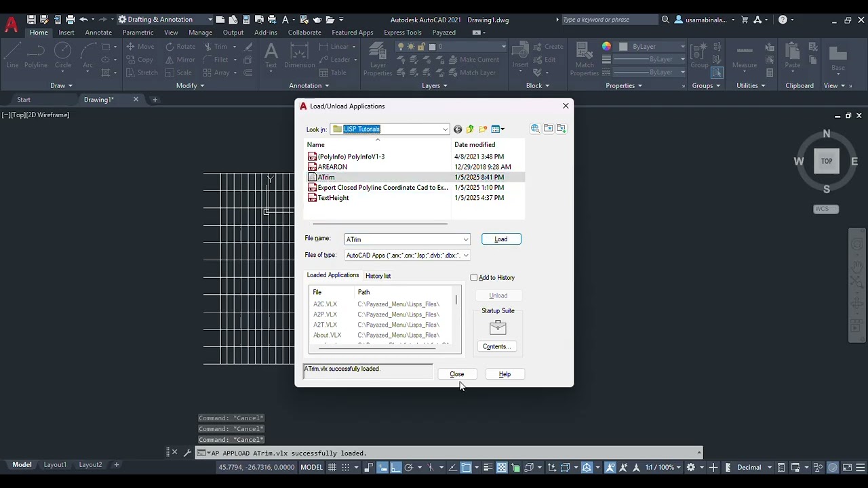This screenshot has height=488, width=868.
Task: Expand the Layers panel
Action: 434,85
